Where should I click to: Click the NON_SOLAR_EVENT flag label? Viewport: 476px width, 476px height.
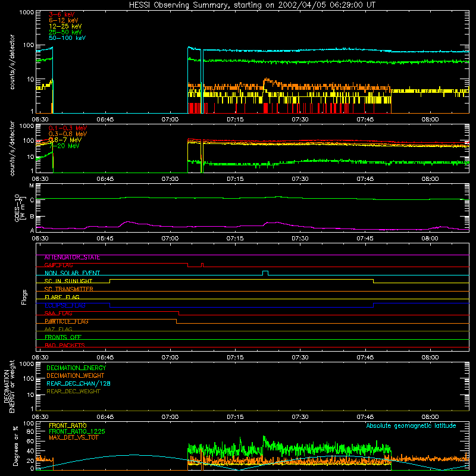point(72,273)
